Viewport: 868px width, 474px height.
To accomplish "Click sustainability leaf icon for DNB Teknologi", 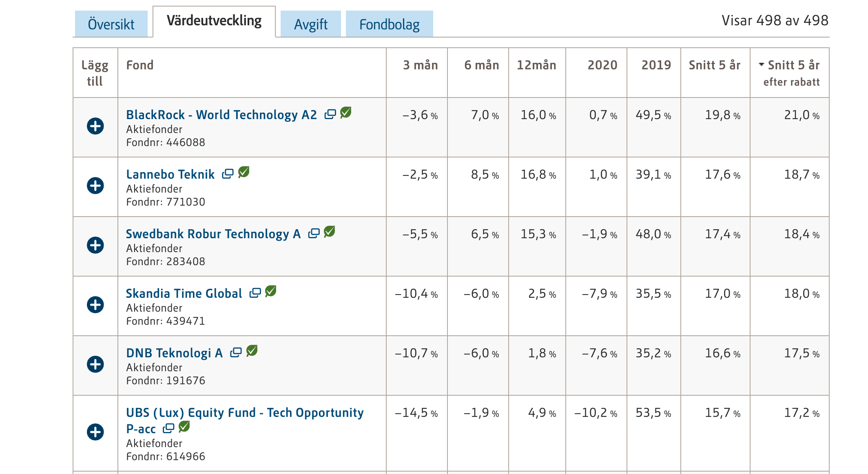I will pyautogui.click(x=252, y=351).
